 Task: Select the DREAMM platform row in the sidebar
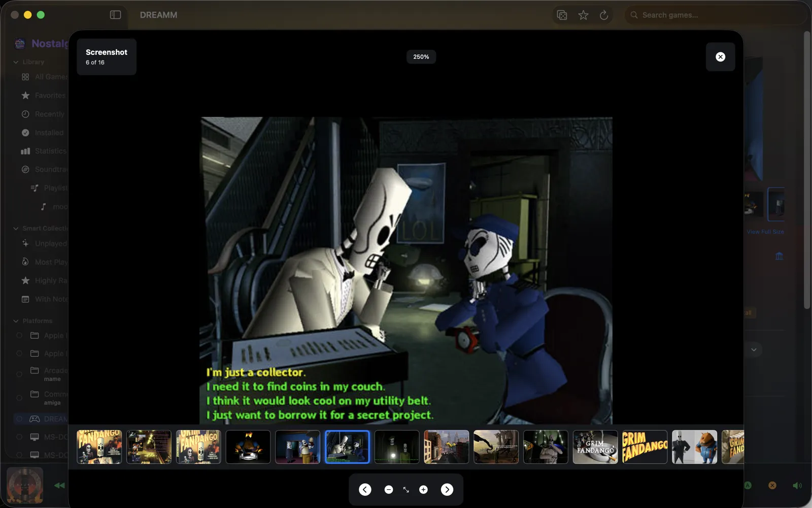click(42, 419)
